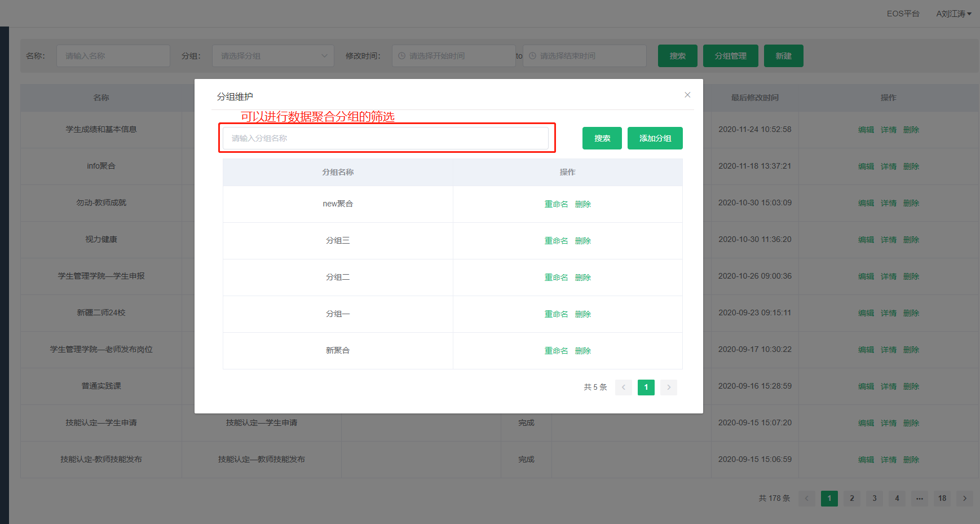Delete the 分组二 group
The width and height of the screenshot is (980, 524).
[x=583, y=278]
